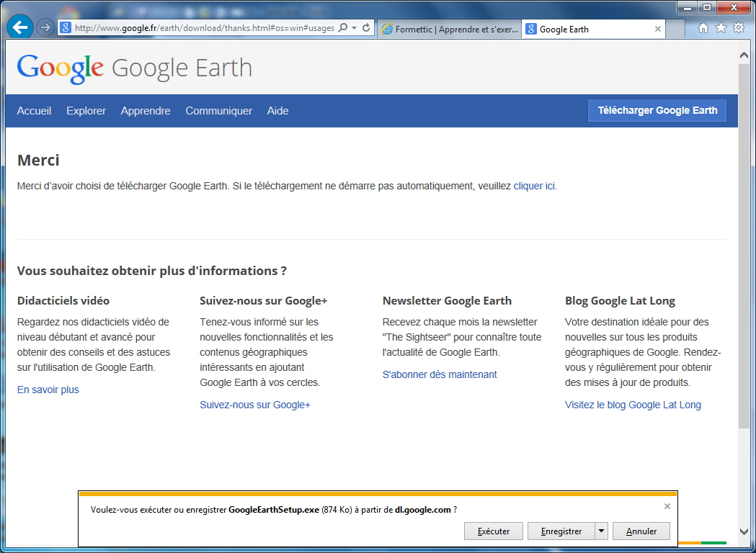Viewport: 756px width, 553px height.
Task: Open the Apprendre menu item
Action: coord(146,111)
